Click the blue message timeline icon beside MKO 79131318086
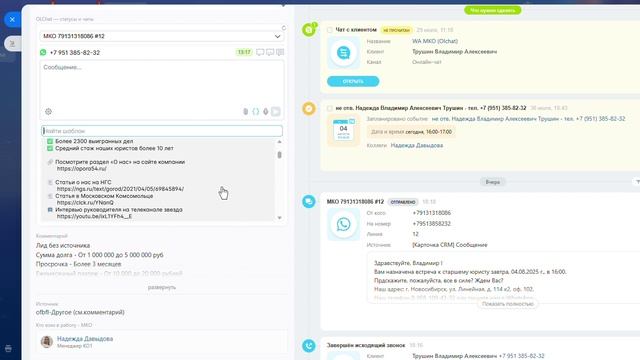The image size is (640, 360). click(309, 201)
